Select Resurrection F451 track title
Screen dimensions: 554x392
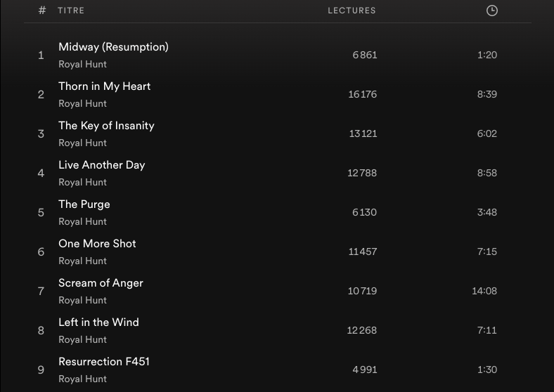[104, 362]
